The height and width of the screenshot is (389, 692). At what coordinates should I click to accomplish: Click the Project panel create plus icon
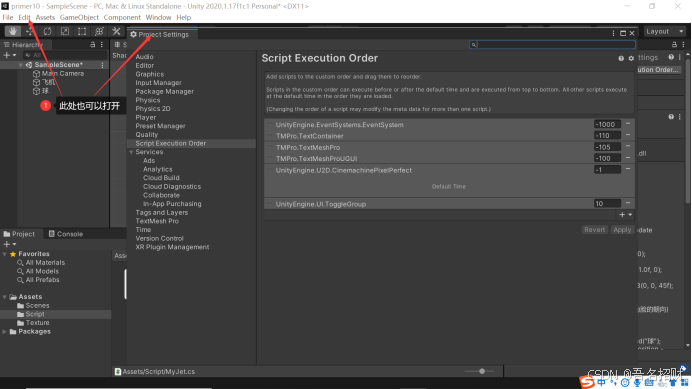pyautogui.click(x=7, y=244)
